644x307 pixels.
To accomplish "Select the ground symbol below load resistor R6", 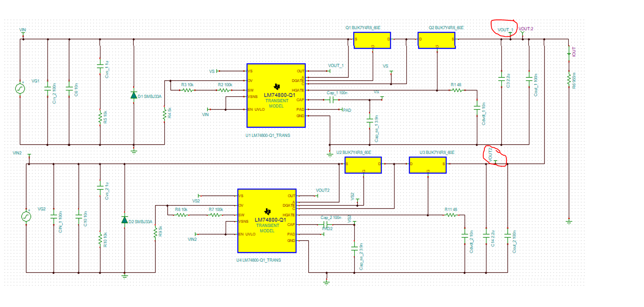I will [x=569, y=221].
